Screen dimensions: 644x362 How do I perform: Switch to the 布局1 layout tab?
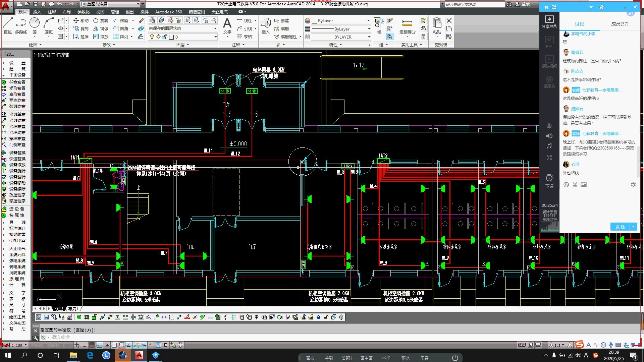(73, 308)
